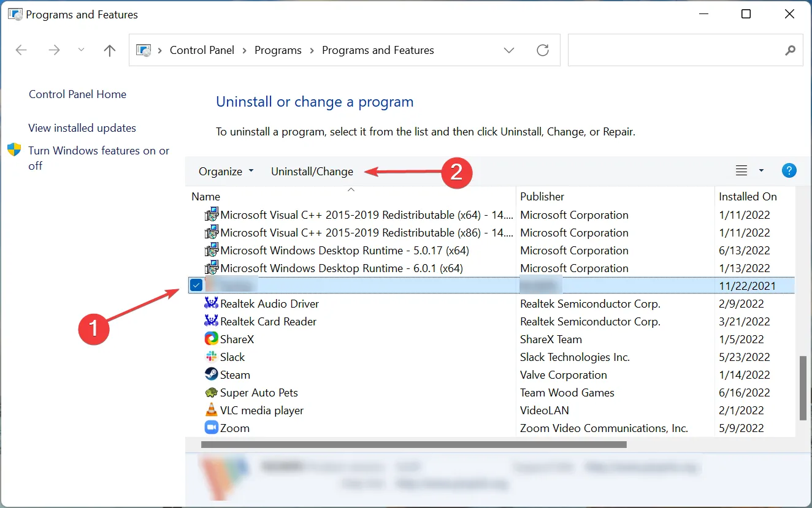Click icon of Desktop Runtime 6.0.1 entry
The image size is (812, 508).
[211, 268]
